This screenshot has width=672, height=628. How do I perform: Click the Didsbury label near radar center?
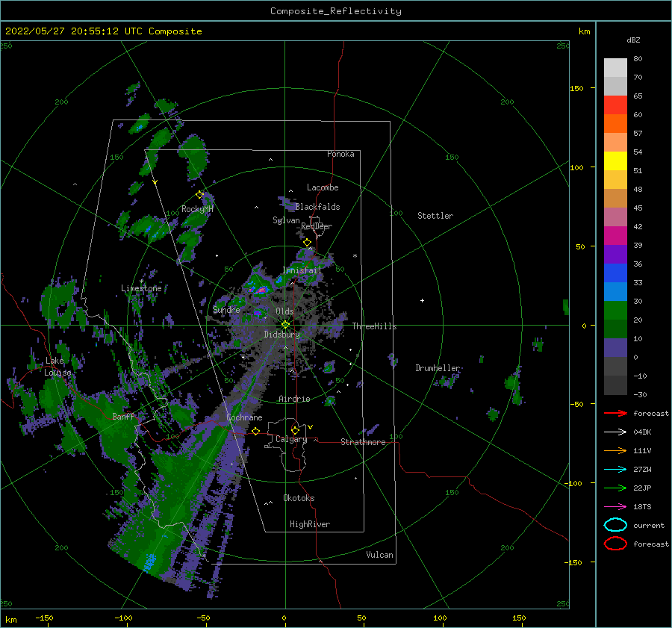coord(281,335)
